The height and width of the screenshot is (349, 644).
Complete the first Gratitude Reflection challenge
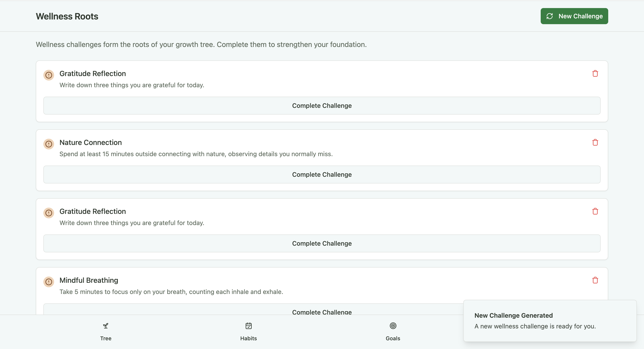pyautogui.click(x=322, y=106)
